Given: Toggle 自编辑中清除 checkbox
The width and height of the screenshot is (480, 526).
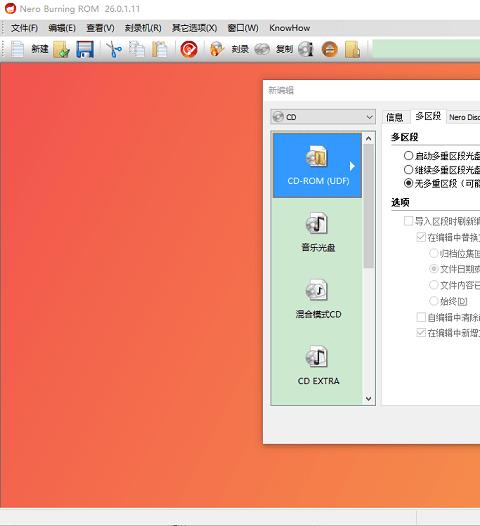Looking at the screenshot, I should pyautogui.click(x=421, y=317).
